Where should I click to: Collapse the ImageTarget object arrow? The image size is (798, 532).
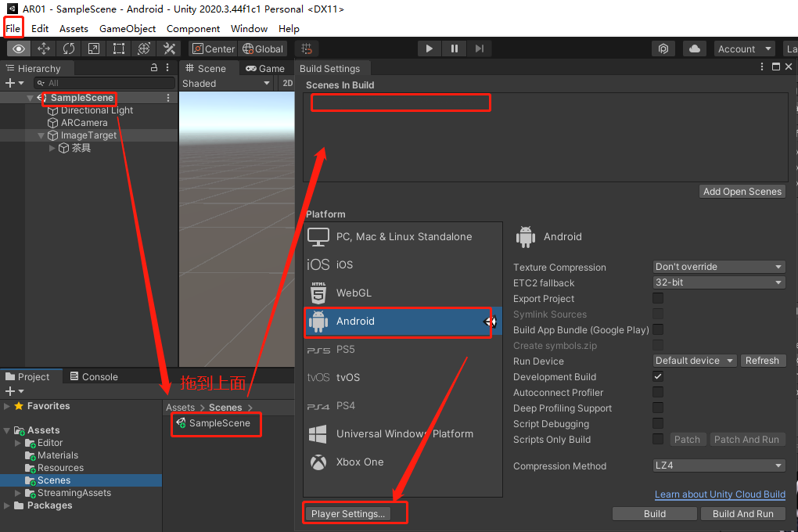point(41,135)
